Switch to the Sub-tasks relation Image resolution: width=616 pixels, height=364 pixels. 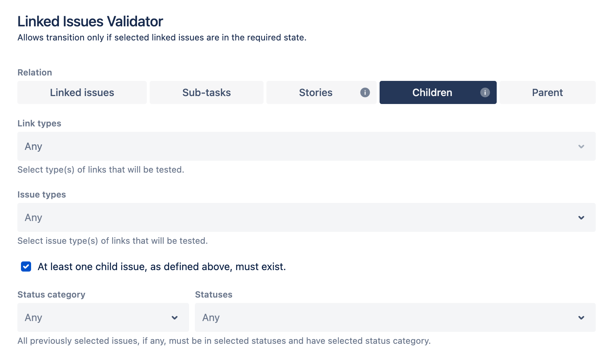click(206, 92)
